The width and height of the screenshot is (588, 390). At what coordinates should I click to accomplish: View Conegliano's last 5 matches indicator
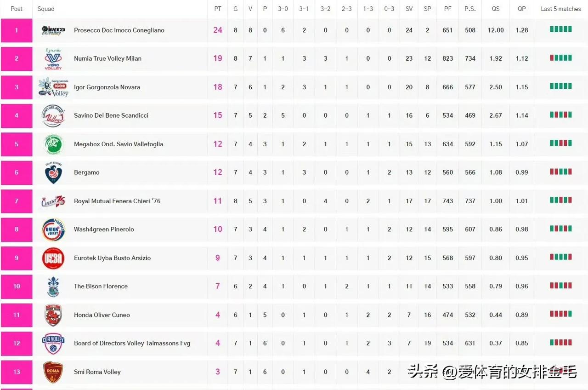pyautogui.click(x=561, y=29)
